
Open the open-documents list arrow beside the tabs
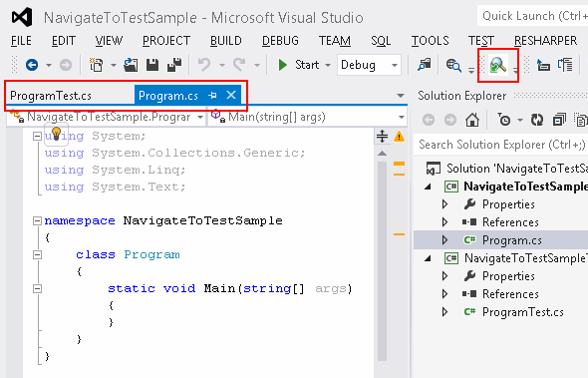tap(401, 96)
